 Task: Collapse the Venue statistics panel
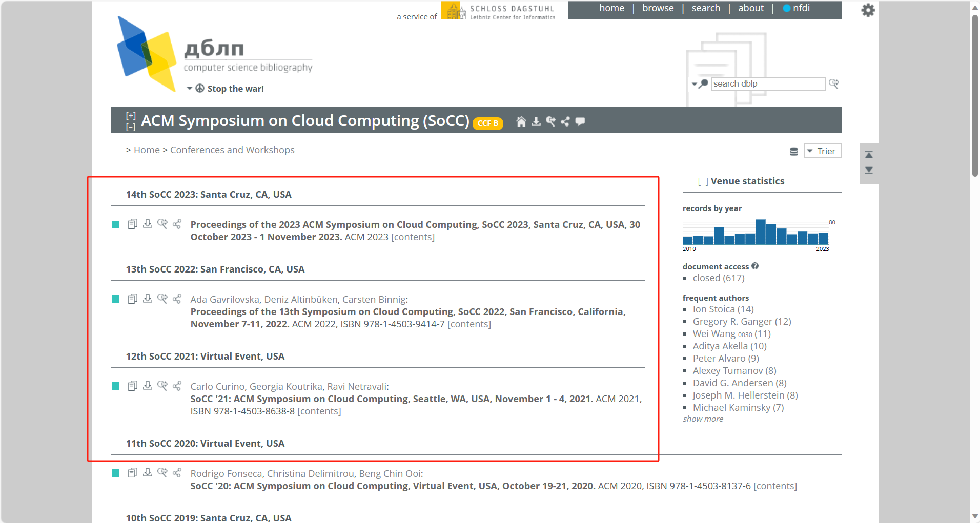(x=703, y=181)
